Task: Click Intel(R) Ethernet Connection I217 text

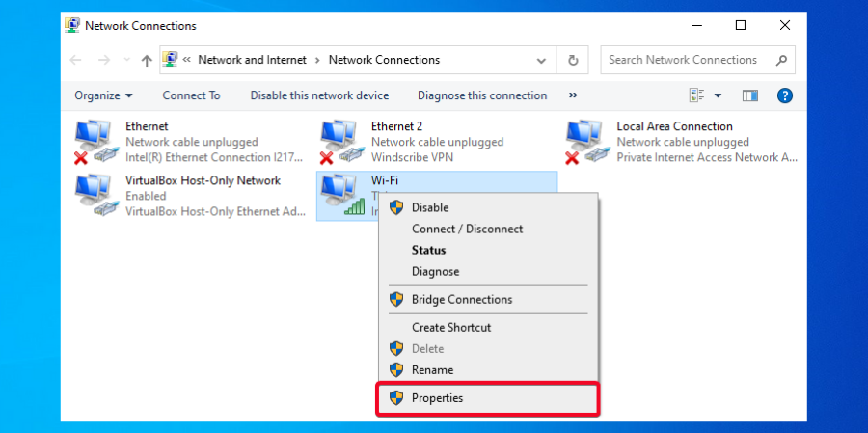Action: pos(214,157)
